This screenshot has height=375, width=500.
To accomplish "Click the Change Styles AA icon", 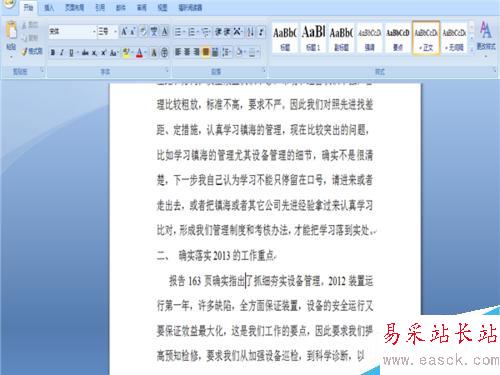I will [x=486, y=30].
